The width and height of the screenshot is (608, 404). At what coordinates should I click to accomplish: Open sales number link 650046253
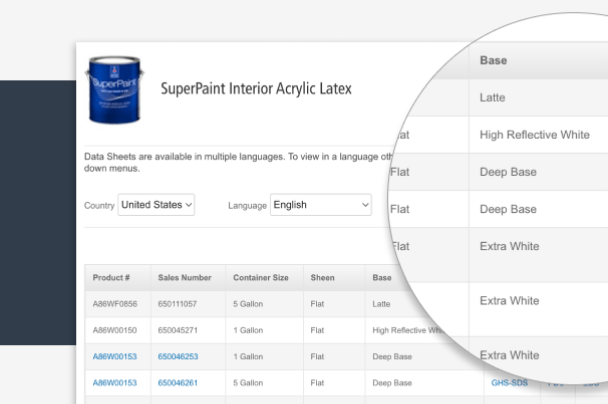pyautogui.click(x=178, y=356)
